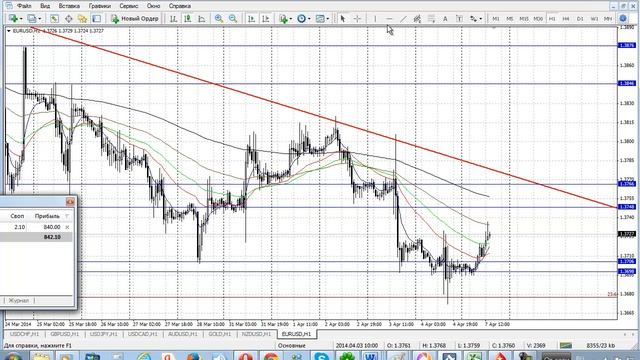Expand the Periods dropdown arrow
Screen dimensions: 640x360
pos(309,19)
